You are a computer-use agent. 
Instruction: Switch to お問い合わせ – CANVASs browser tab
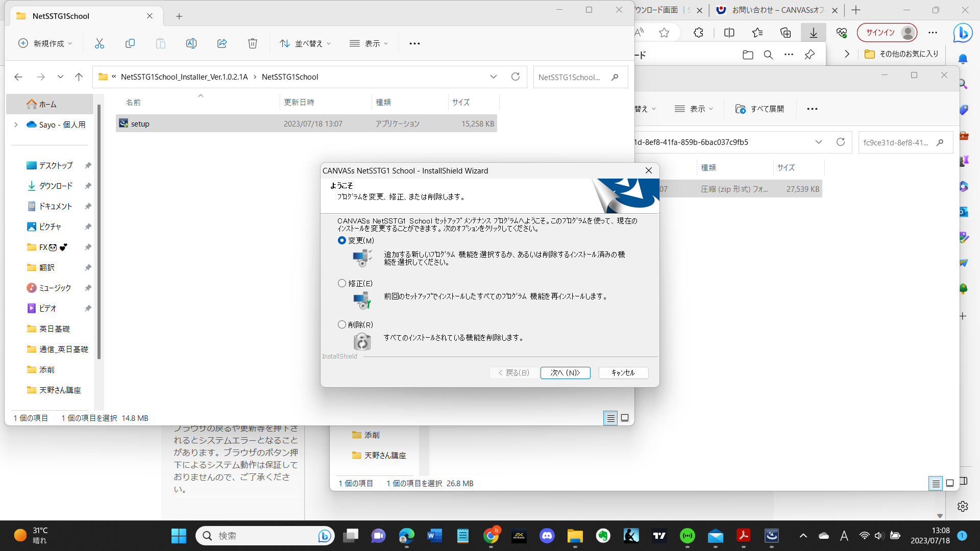778,10
